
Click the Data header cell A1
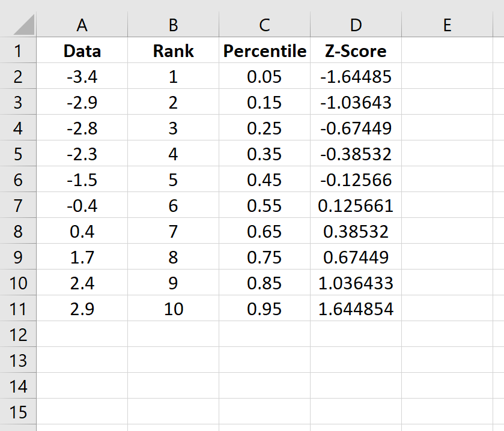tap(82, 51)
